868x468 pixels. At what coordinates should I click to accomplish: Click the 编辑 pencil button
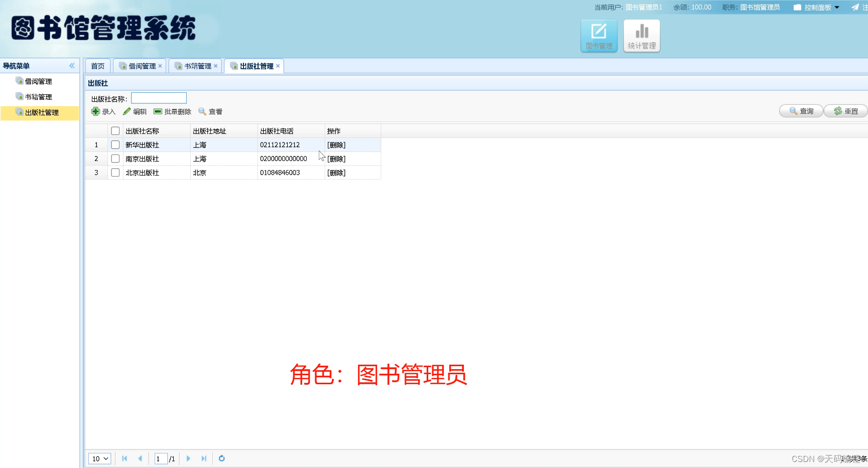pos(135,111)
